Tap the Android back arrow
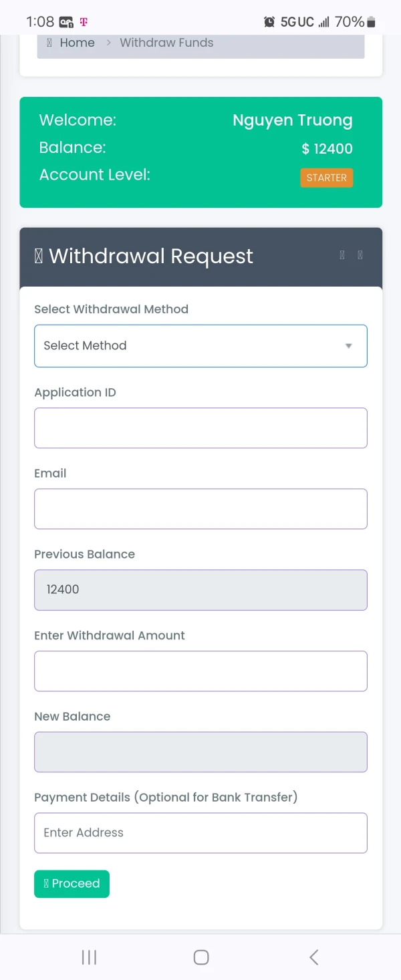401x980 pixels. [313, 957]
